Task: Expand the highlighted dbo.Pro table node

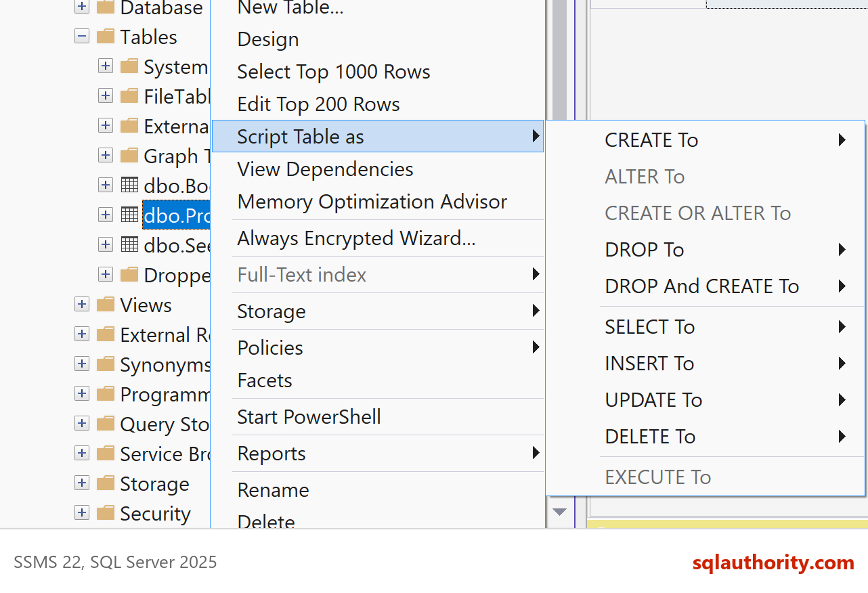Action: point(106,215)
